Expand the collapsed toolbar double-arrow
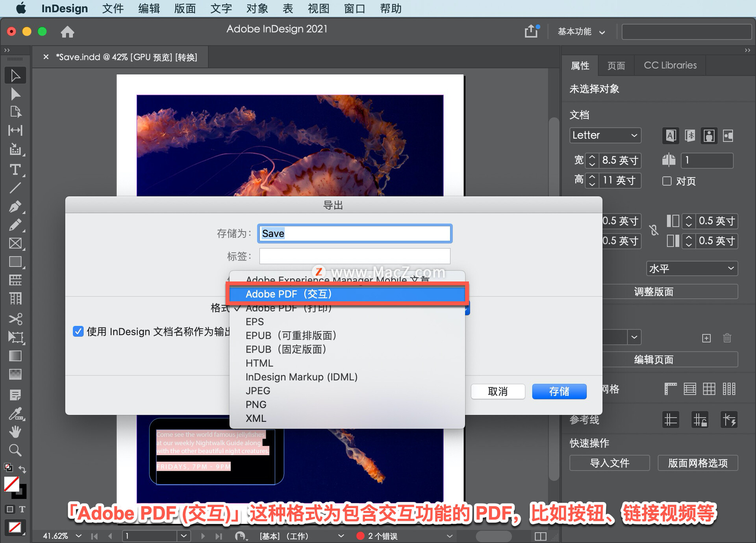 coord(7,50)
